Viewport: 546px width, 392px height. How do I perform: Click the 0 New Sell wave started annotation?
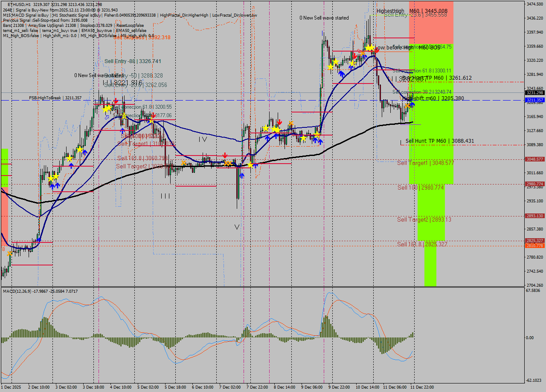pyautogui.click(x=323, y=18)
